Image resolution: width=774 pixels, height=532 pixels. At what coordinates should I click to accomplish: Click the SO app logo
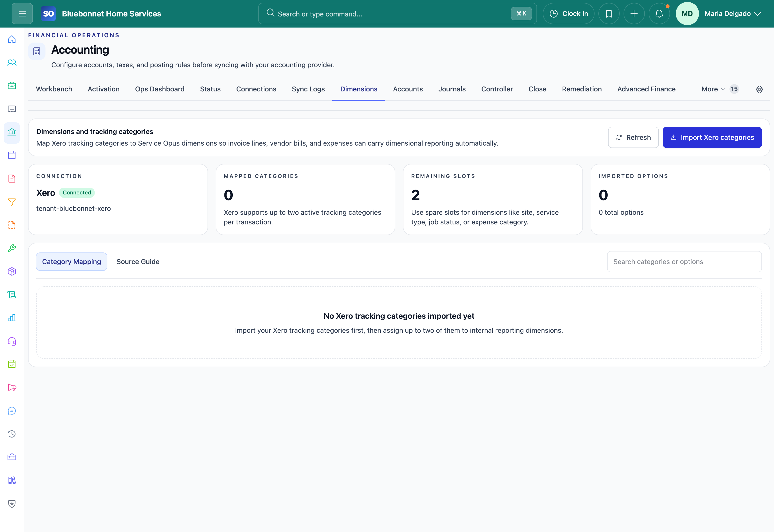coord(48,14)
